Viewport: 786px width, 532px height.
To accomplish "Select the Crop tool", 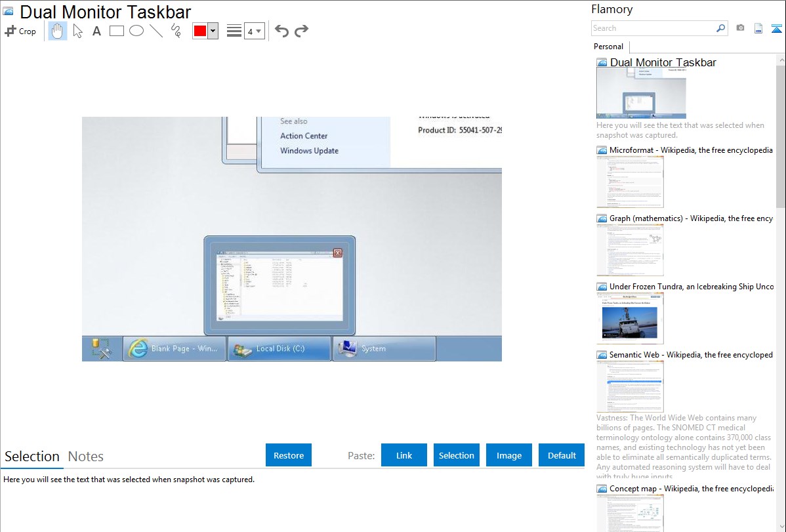I will (x=20, y=31).
